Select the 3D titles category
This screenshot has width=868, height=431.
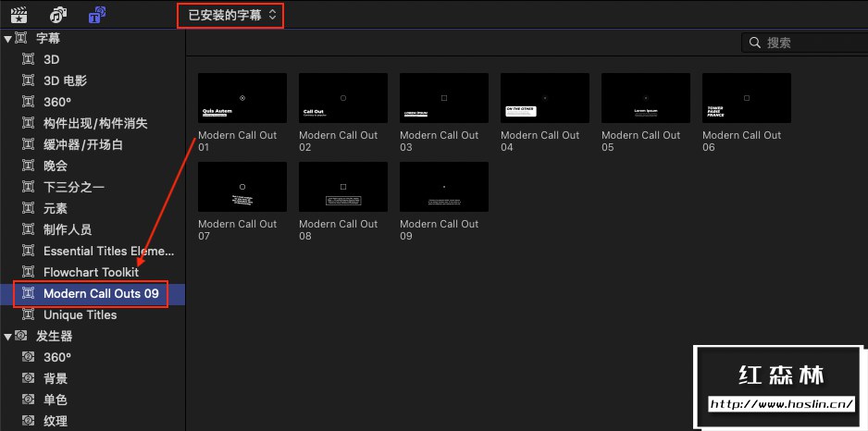(52, 59)
